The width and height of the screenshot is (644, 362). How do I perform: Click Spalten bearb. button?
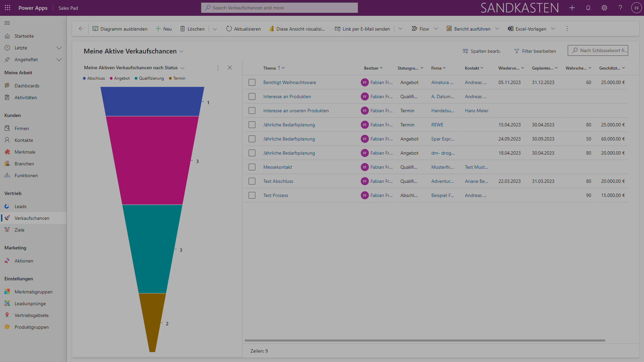point(482,51)
